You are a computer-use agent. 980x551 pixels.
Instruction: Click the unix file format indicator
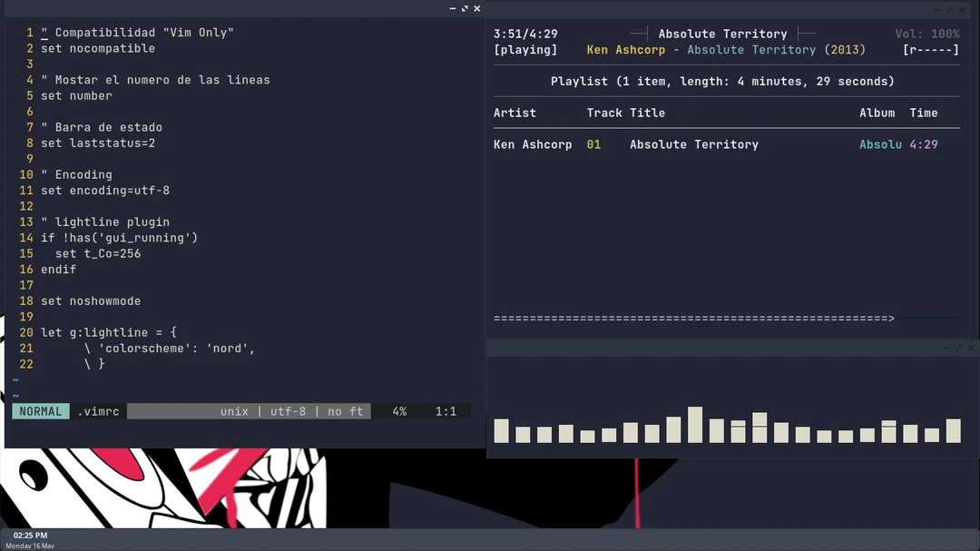(234, 410)
